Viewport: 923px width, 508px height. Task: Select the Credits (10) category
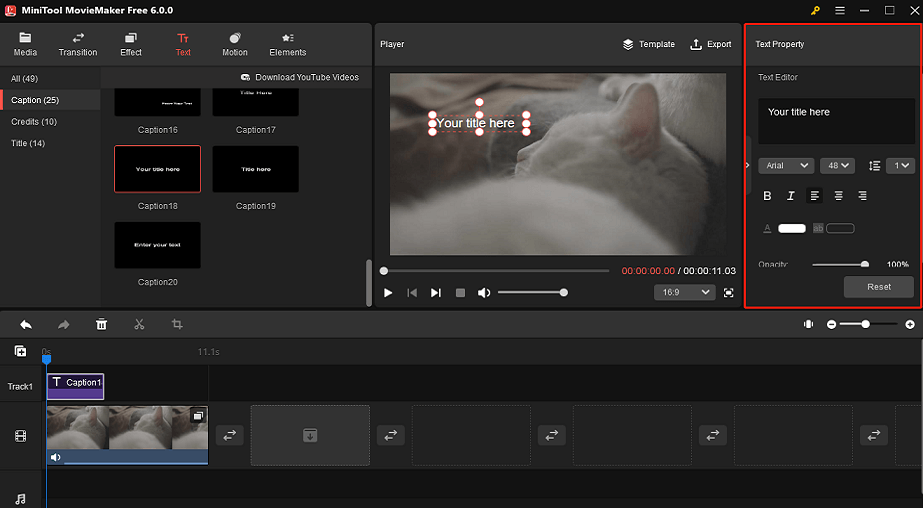pyautogui.click(x=34, y=122)
